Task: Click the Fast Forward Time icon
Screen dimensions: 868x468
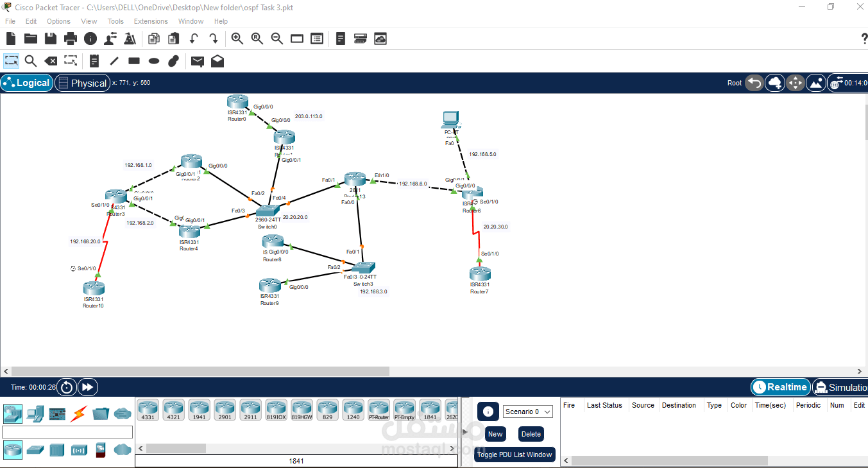Action: [x=88, y=387]
